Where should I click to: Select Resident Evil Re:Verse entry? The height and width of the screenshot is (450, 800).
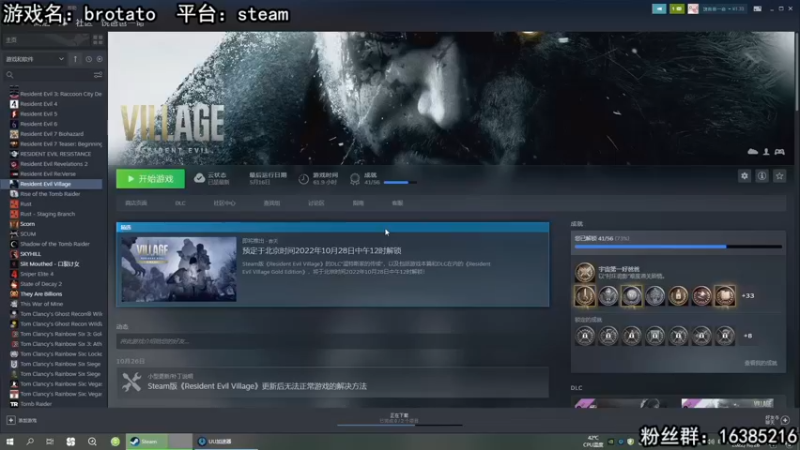coord(47,174)
